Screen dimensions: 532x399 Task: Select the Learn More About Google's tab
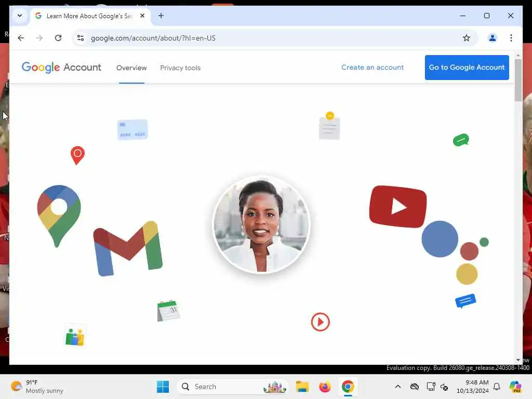(x=90, y=16)
